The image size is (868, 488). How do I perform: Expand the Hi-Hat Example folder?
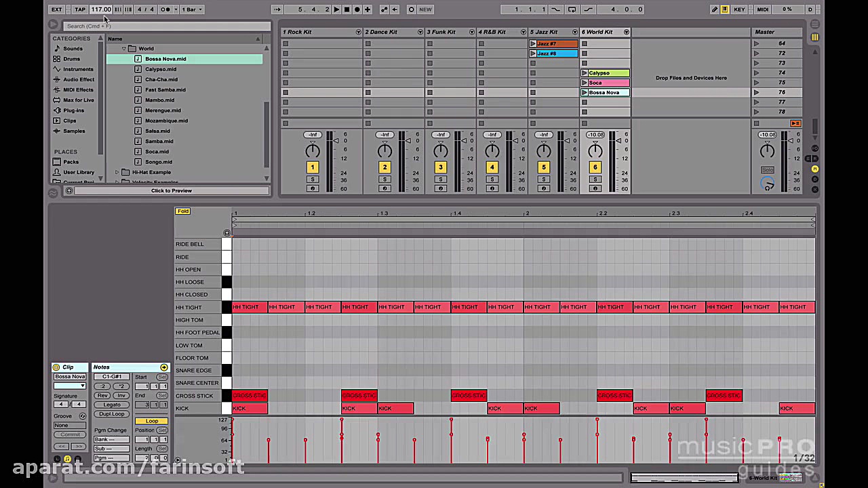[117, 172]
